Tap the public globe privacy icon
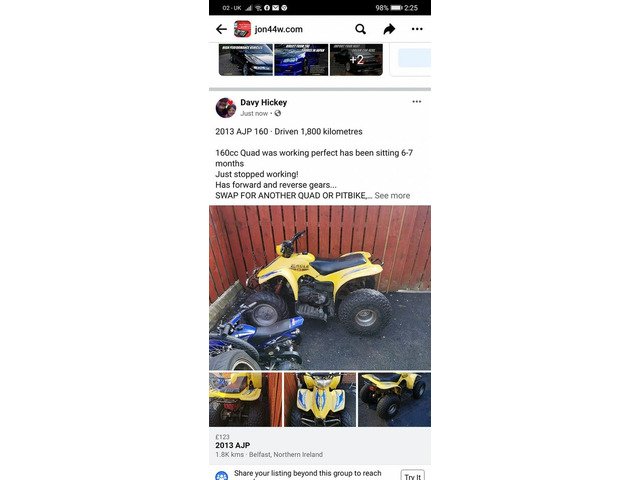This screenshot has width=640, height=480. pyautogui.click(x=278, y=113)
